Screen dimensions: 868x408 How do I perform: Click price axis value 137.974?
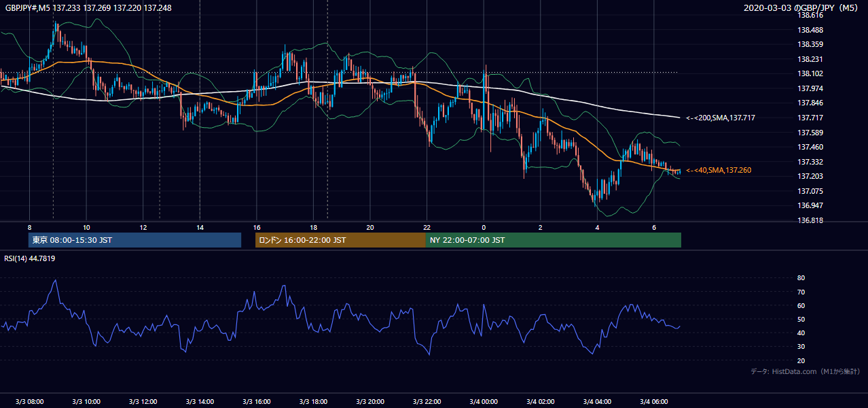point(810,88)
